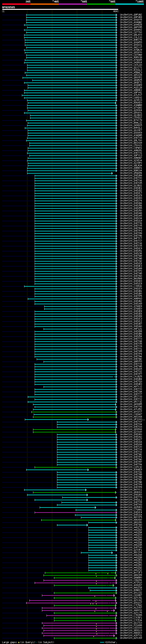This screenshot has height=644, width=146.
Task: Select hit label UniRef100_P21688
Action: coord(131,625)
